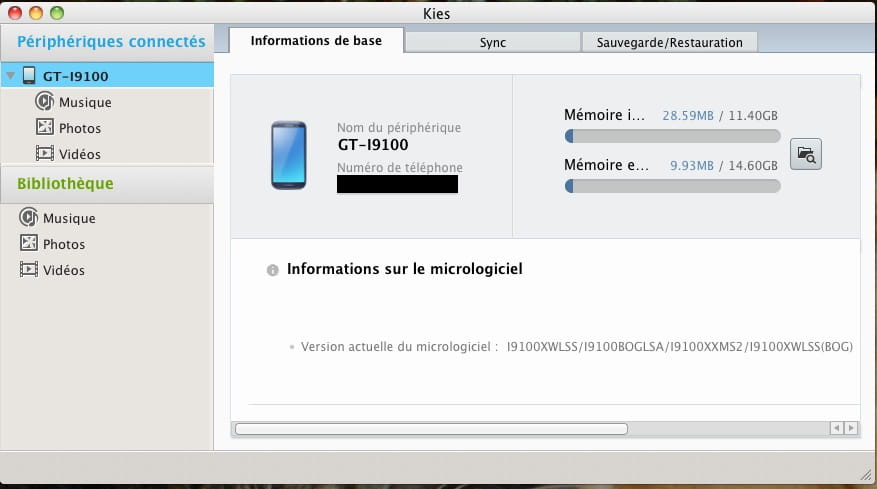Click the GT-I9100 device name text
The image size is (877, 489).
[x=373, y=145]
